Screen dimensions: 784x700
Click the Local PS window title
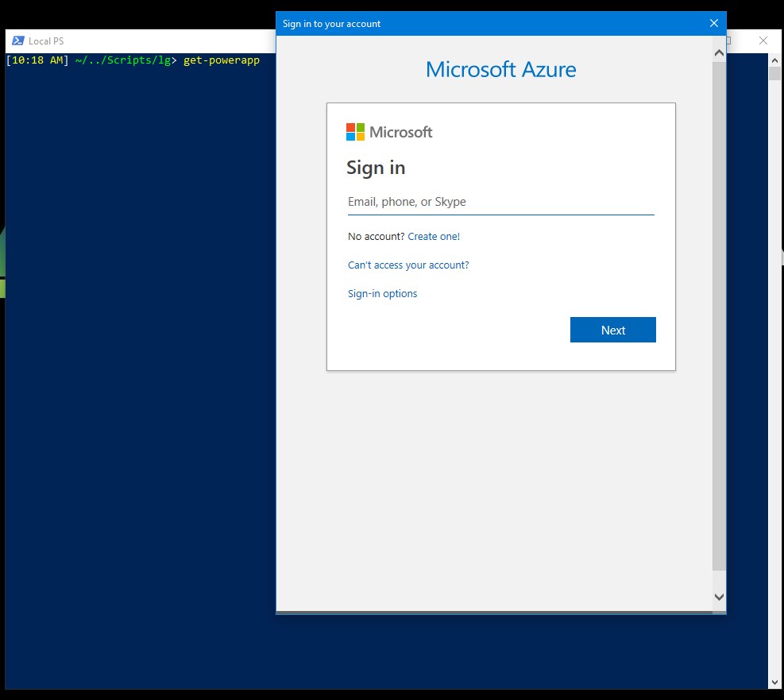(46, 41)
